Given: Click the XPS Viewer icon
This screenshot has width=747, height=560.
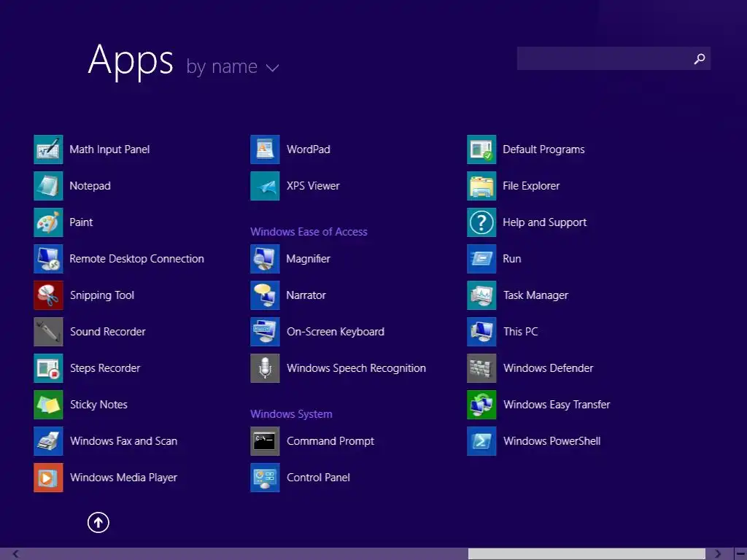Looking at the screenshot, I should 265,186.
